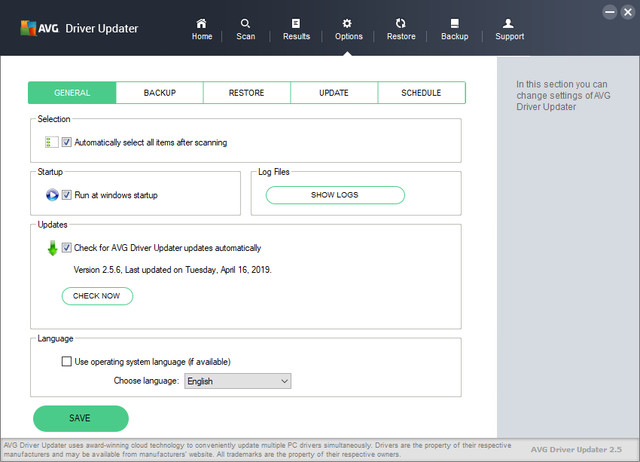The height and width of the screenshot is (462, 640).
Task: Go to the Home navigation icon
Action: (x=201, y=23)
